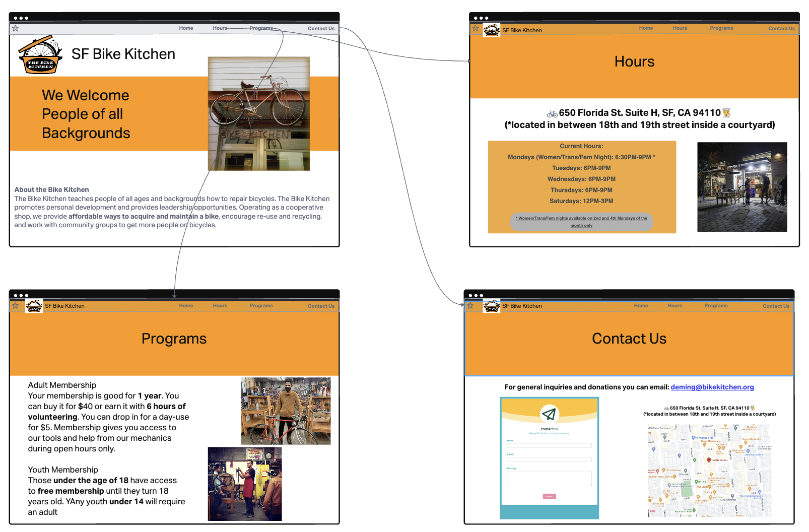Choose Home in the Contact Us page navigation
Viewport: 809px width, 532px height.
641,306
